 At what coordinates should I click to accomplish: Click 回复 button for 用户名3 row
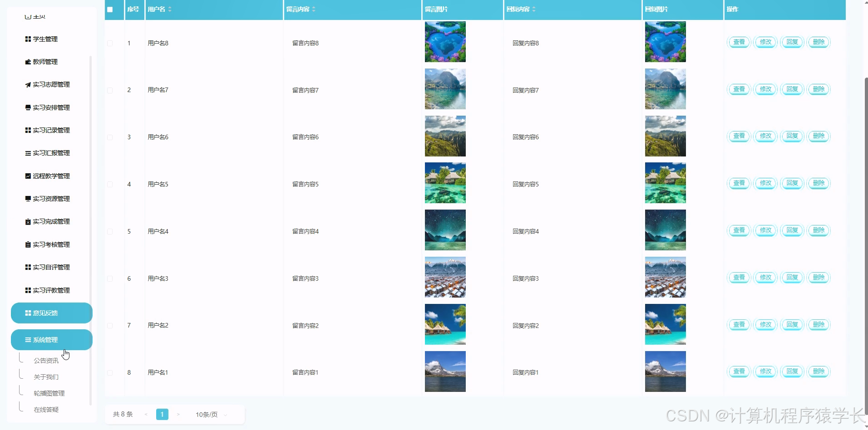(x=792, y=278)
